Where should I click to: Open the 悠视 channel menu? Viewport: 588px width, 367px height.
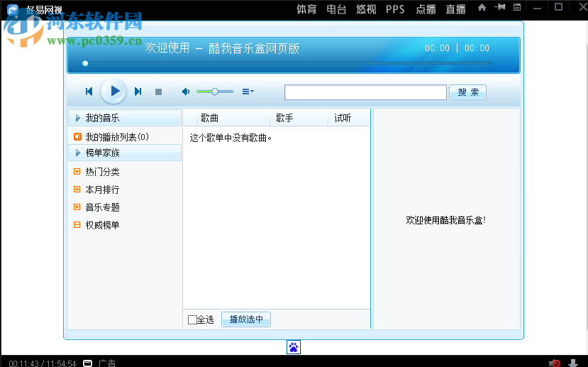(x=366, y=9)
